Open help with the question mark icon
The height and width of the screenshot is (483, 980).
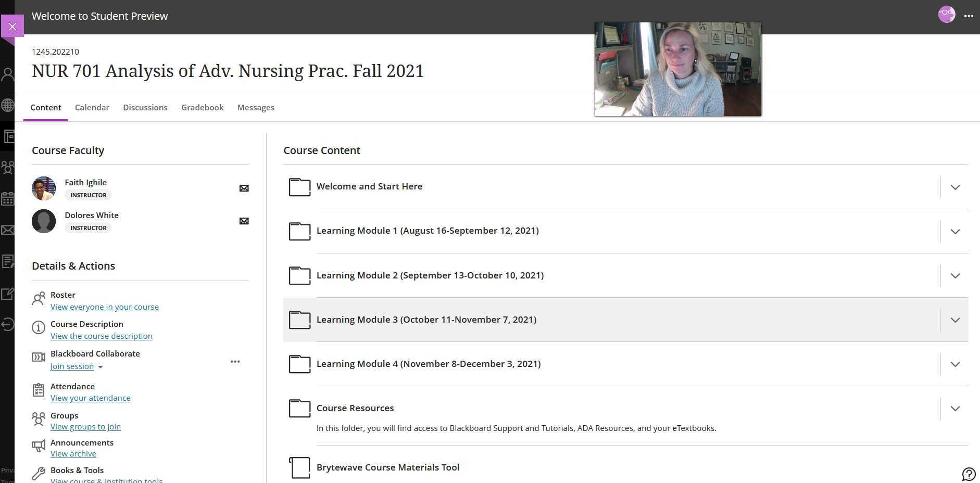point(969,474)
